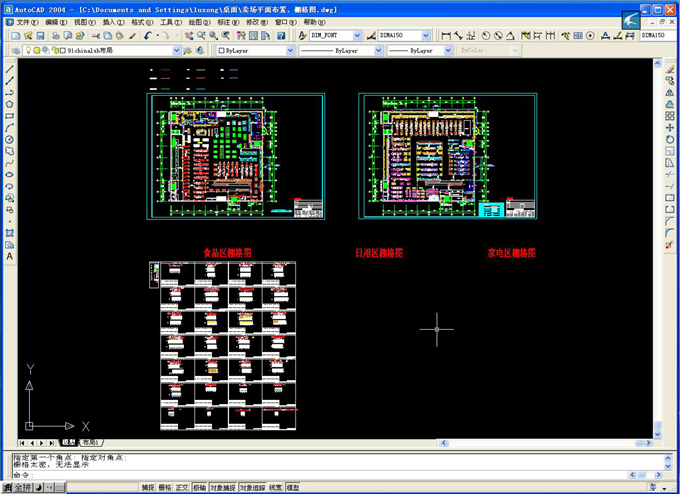Toggle 捕捉 (Snap) in status bar
Viewport: 680px width, 494px height.
click(148, 487)
